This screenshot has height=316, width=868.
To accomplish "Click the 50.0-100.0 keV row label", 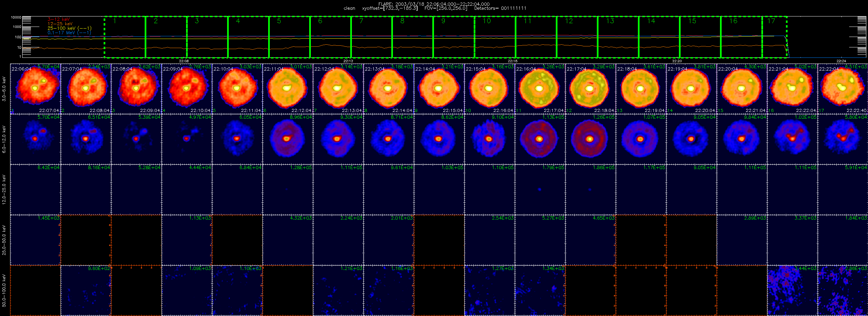I will pyautogui.click(x=4, y=290).
